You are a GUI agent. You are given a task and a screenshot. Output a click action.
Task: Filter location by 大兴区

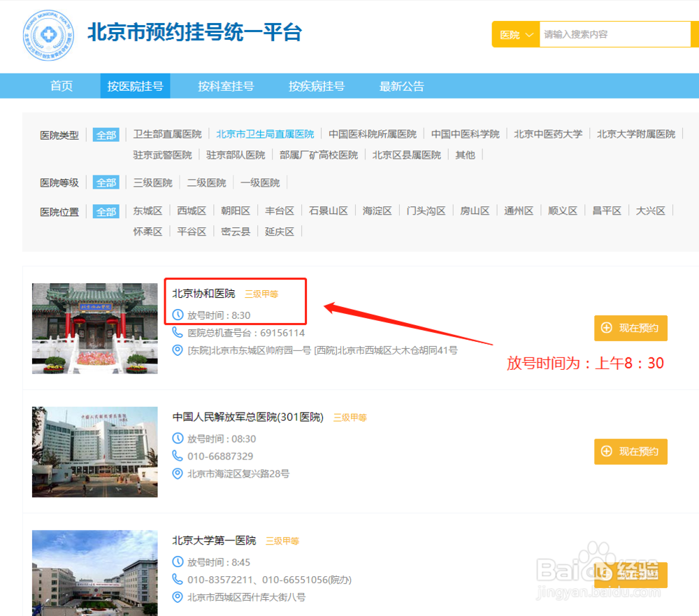pyautogui.click(x=650, y=210)
